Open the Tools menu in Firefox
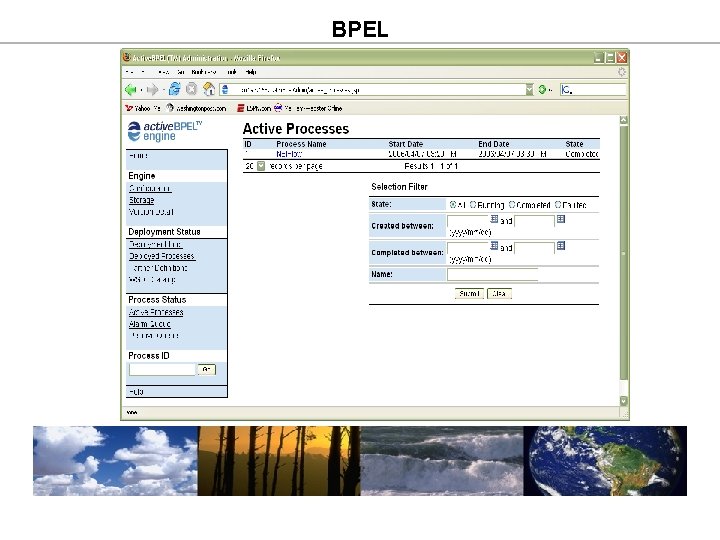The image size is (720, 540). coord(232,72)
